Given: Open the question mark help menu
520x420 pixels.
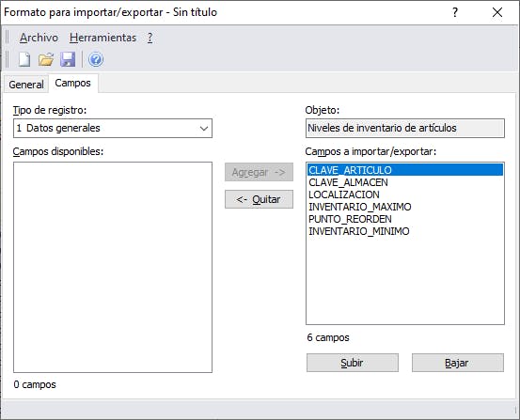Looking at the screenshot, I should pyautogui.click(x=150, y=38).
